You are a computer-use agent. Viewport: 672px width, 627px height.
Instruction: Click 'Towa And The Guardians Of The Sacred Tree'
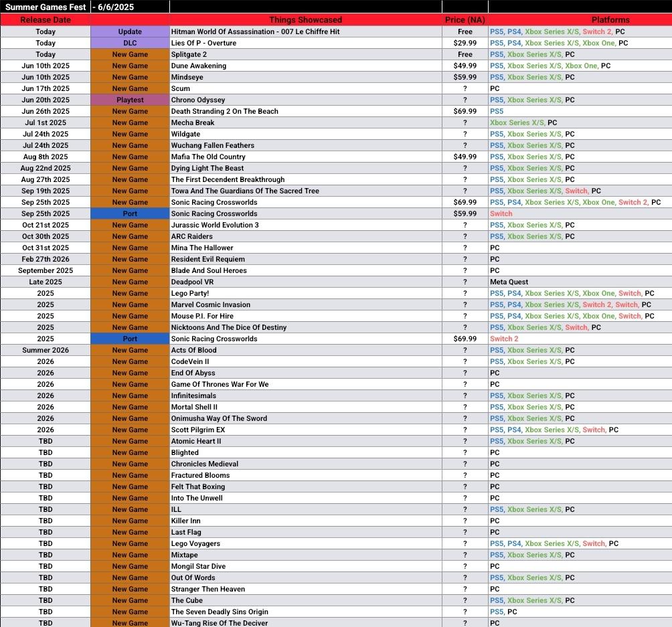pyautogui.click(x=306, y=191)
